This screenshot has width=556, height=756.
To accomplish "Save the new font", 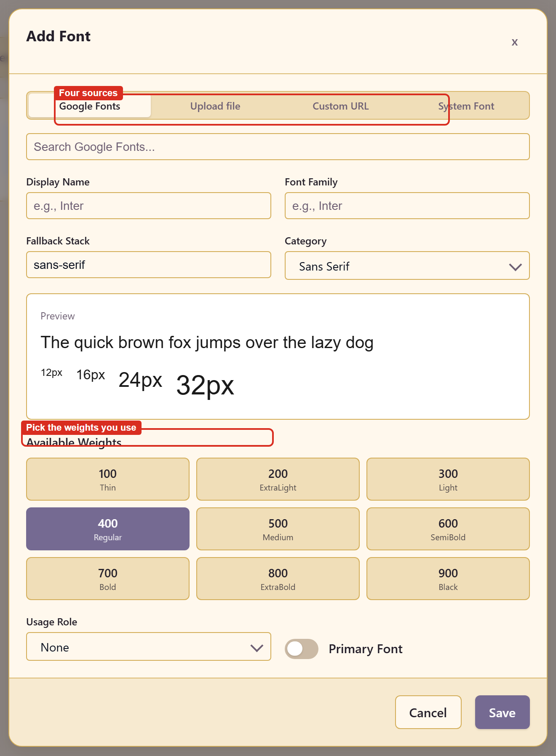I will click(x=502, y=712).
